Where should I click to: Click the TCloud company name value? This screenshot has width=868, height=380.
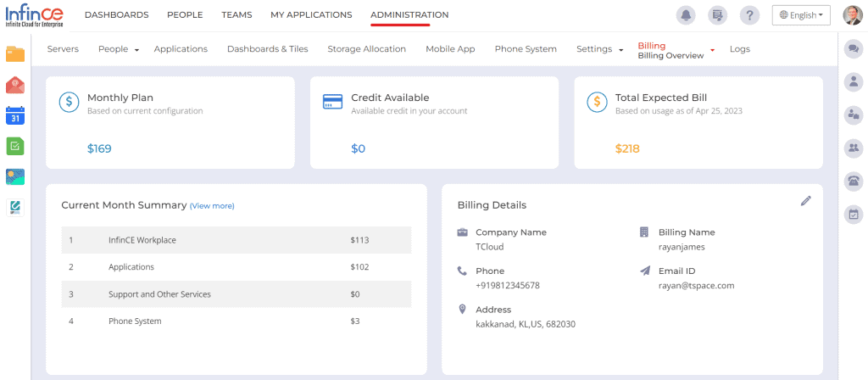tap(490, 247)
